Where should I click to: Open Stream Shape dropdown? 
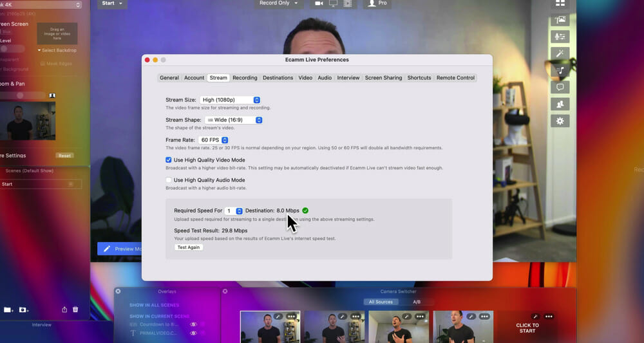point(233,120)
